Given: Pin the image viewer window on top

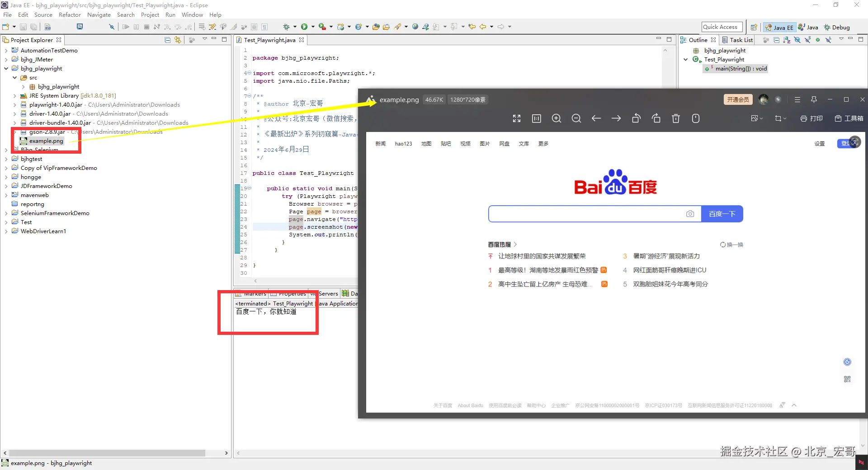Looking at the screenshot, I should tap(814, 99).
